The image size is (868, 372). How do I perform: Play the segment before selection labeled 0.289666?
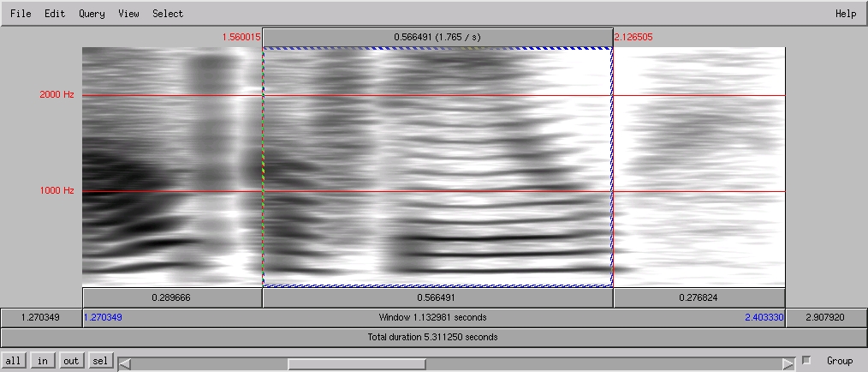[171, 297]
